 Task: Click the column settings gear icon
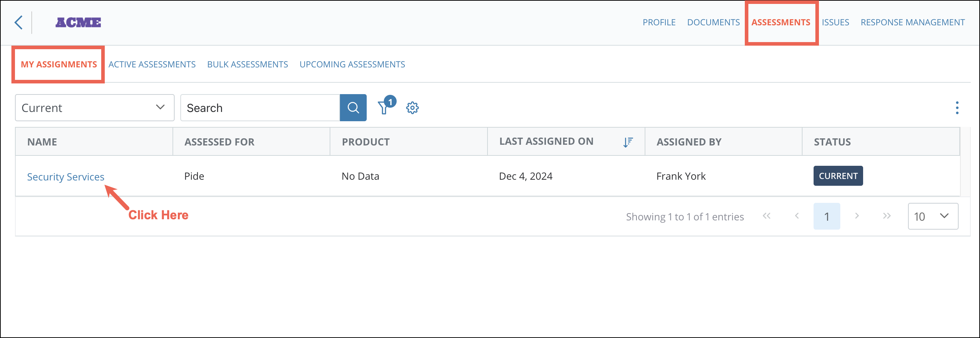coord(412,108)
